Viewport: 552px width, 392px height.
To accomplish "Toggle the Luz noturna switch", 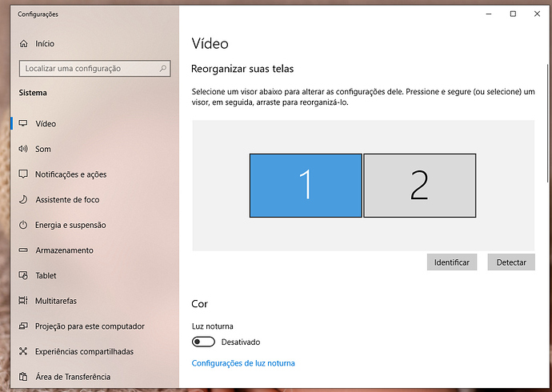I will 203,342.
